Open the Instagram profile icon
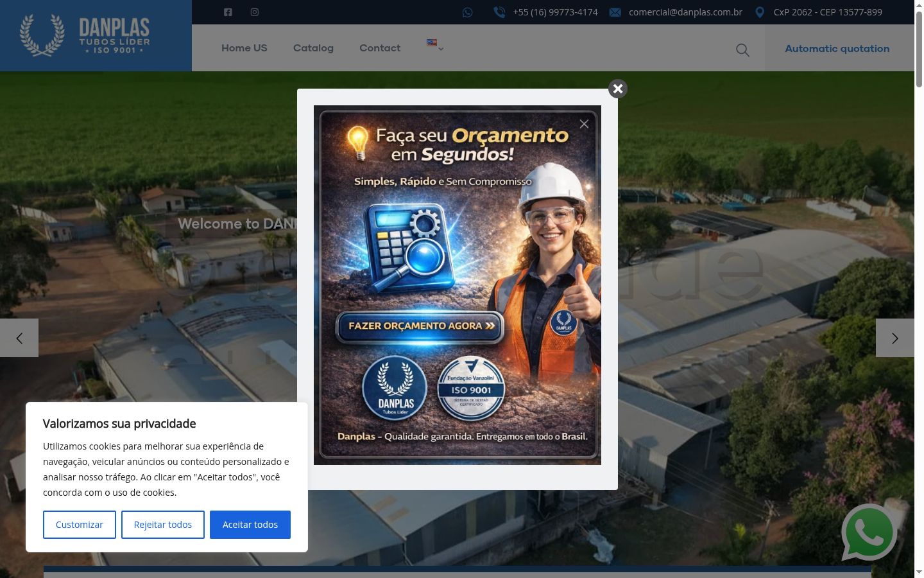This screenshot has width=924, height=578. [255, 12]
